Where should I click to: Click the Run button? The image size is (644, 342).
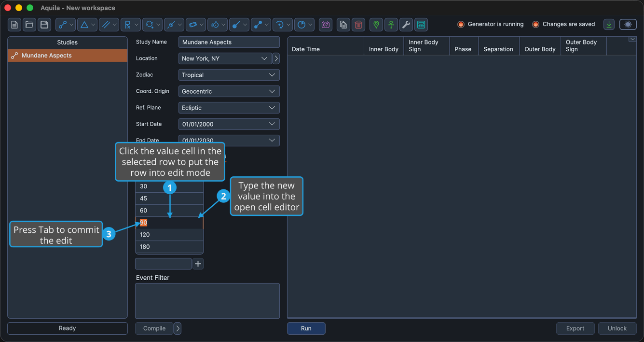click(x=306, y=328)
